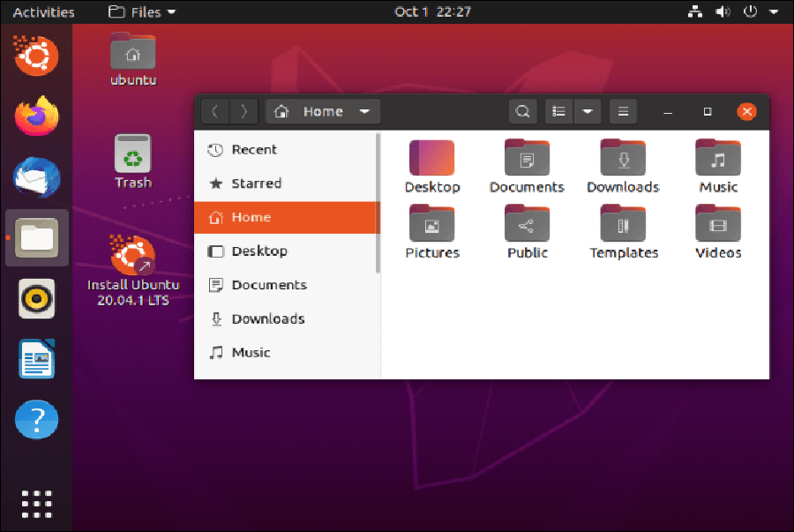The image size is (794, 532).
Task: Go forward with the right arrow
Action: tap(243, 111)
